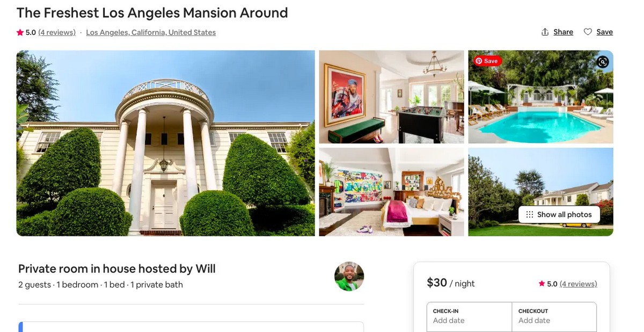The width and height of the screenshot is (644, 332).
Task: Open the game room foosball photo
Action: click(391, 97)
